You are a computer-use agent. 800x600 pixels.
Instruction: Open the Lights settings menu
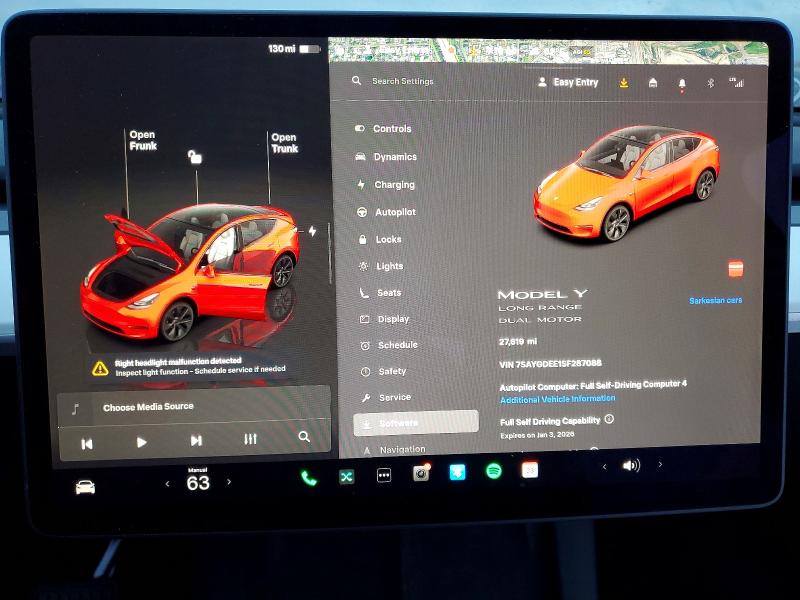[381, 266]
